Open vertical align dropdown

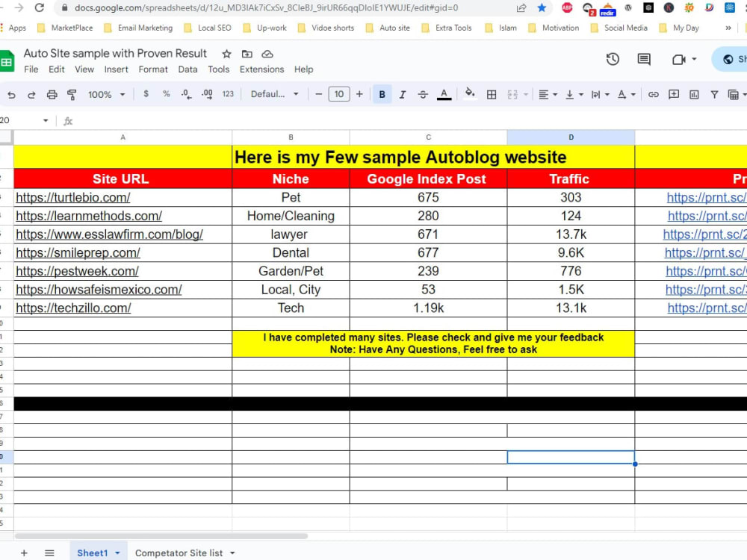point(574,94)
